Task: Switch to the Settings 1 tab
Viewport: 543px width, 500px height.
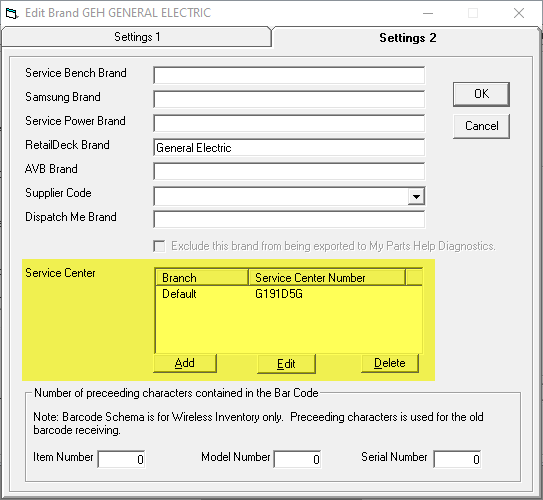Action: (137, 37)
